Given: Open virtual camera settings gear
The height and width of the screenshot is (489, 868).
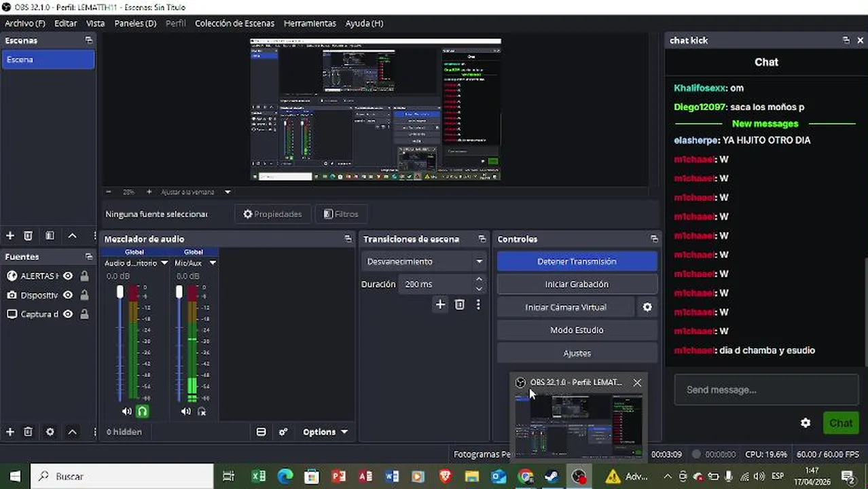Looking at the screenshot, I should [647, 307].
